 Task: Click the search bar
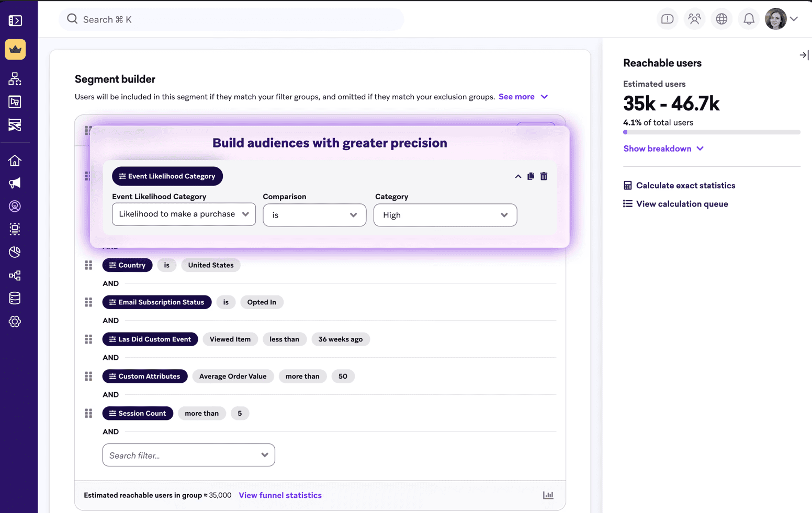pyautogui.click(x=231, y=19)
